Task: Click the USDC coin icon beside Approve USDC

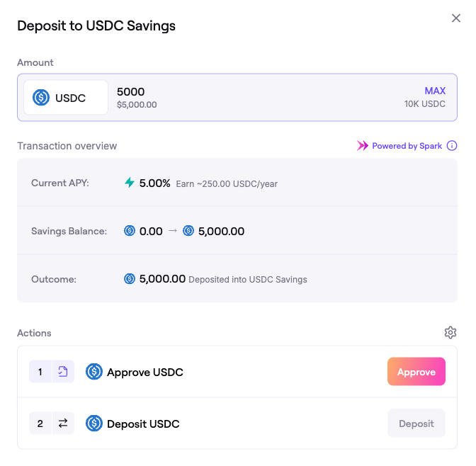Action: click(x=94, y=372)
